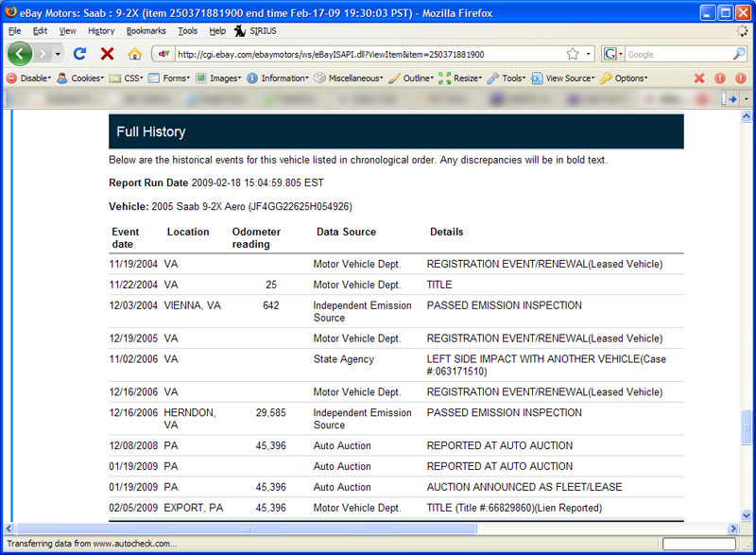756x555 pixels.
Task: Open the Forms toolbar dropdown
Action: point(169,78)
